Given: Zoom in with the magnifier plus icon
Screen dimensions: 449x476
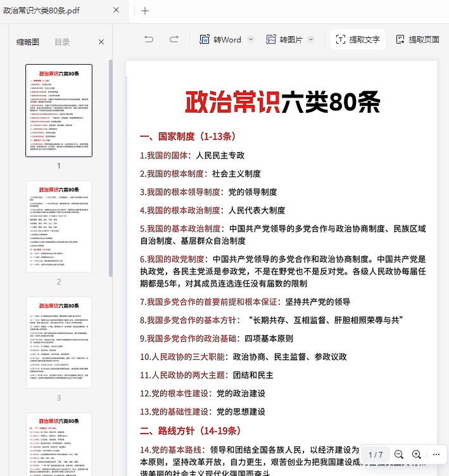Looking at the screenshot, I should point(417,454).
